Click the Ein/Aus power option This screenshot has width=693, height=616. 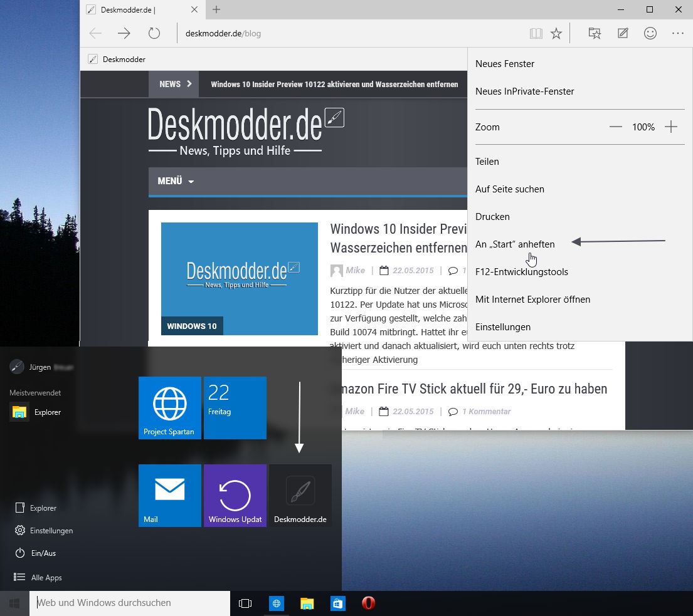[35, 553]
